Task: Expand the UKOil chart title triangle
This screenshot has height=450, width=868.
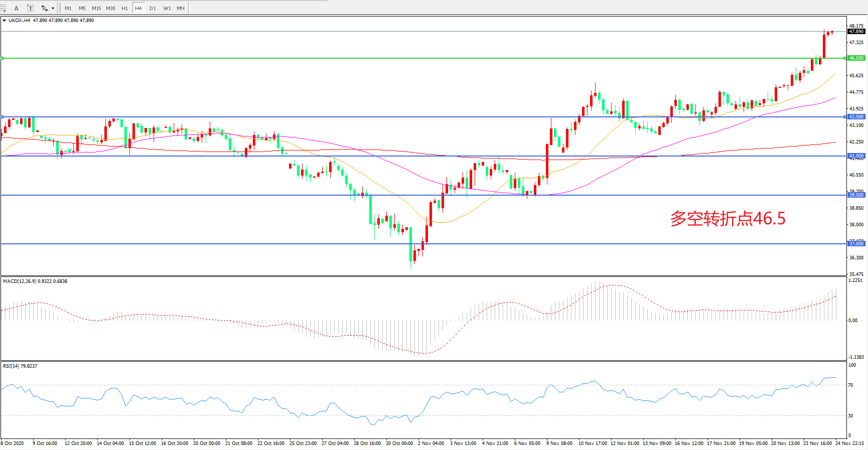Action: point(5,21)
